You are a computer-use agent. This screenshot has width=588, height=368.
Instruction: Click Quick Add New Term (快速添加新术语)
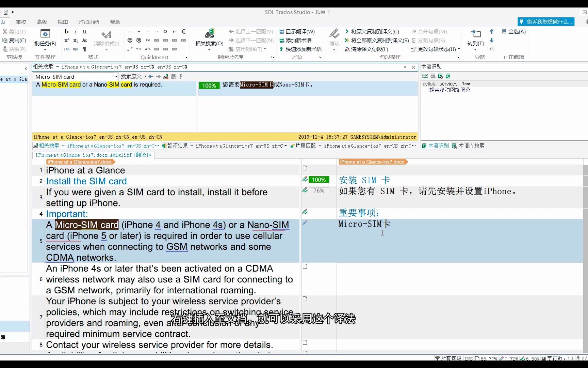click(300, 49)
